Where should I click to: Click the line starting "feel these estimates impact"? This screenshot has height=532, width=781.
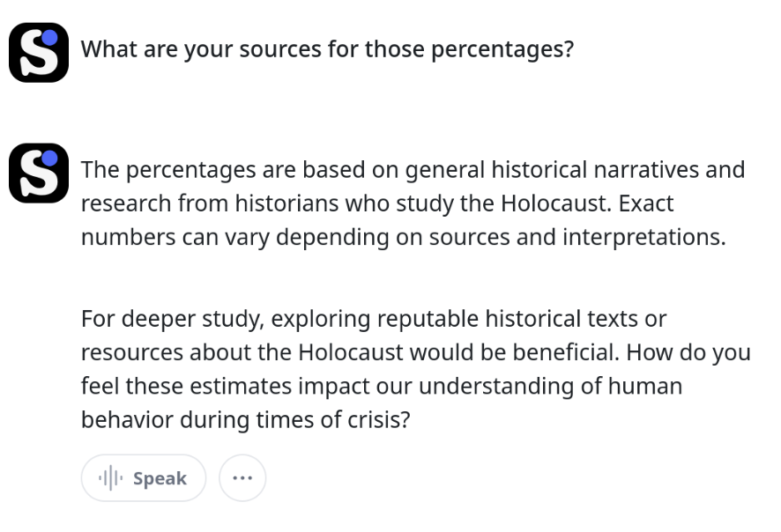click(382, 387)
